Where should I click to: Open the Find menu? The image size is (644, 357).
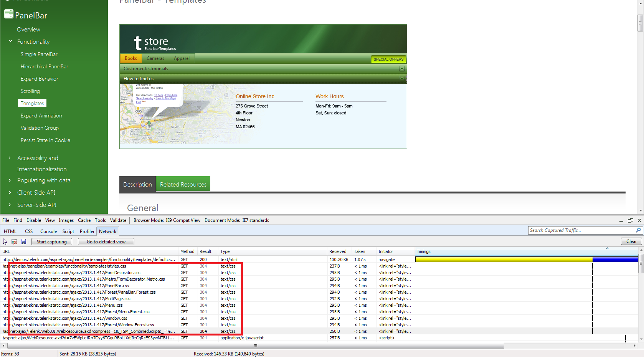click(18, 220)
